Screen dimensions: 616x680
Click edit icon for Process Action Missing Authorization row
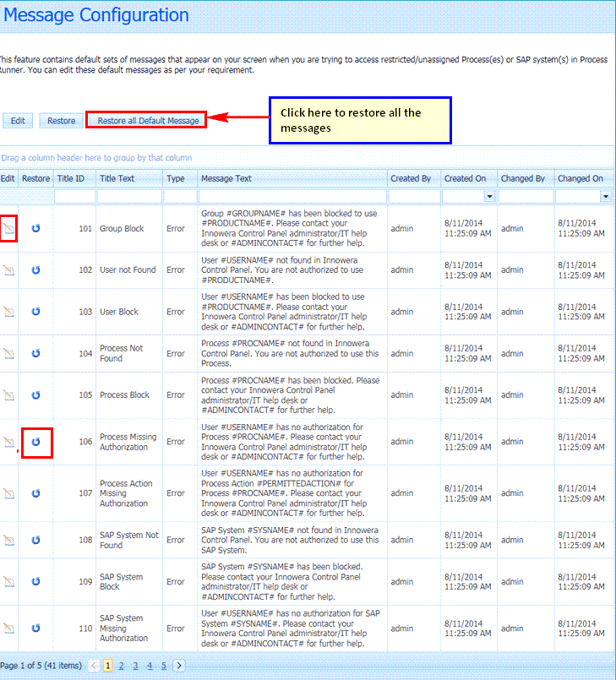(x=8, y=493)
